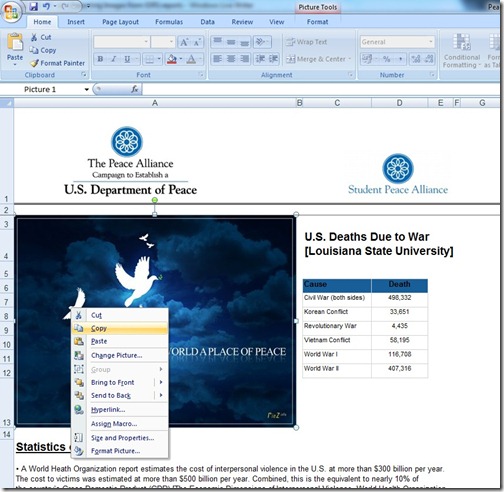The image size is (504, 492).
Task: Click Merge & Center
Action: (x=315, y=59)
